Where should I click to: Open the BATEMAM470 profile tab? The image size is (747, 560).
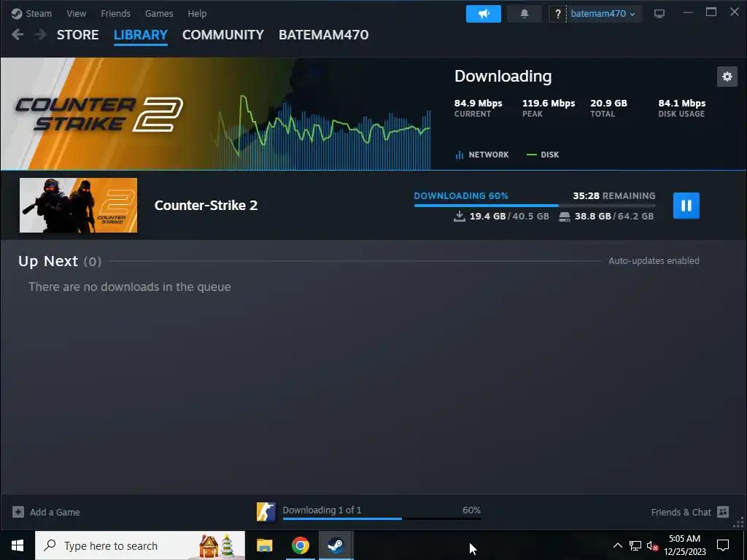click(x=323, y=35)
